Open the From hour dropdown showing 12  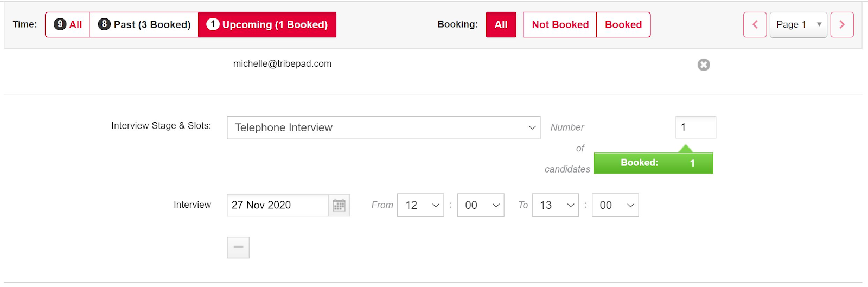click(x=420, y=205)
